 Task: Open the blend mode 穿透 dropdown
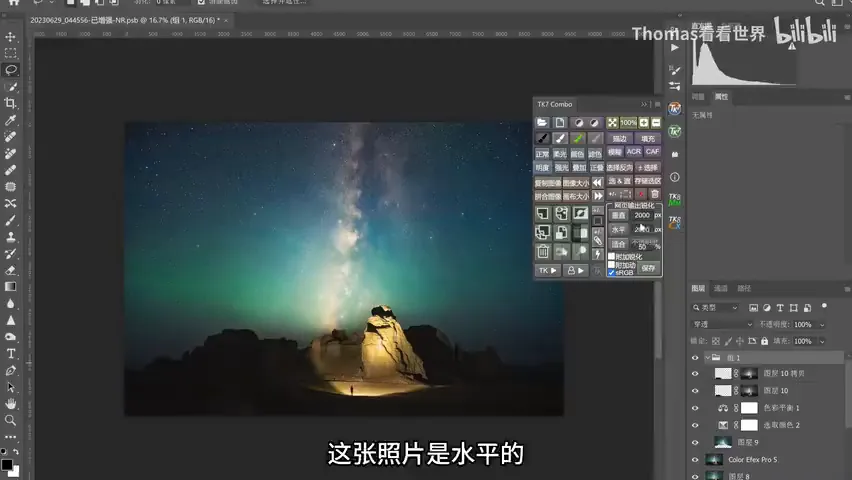[x=722, y=325]
